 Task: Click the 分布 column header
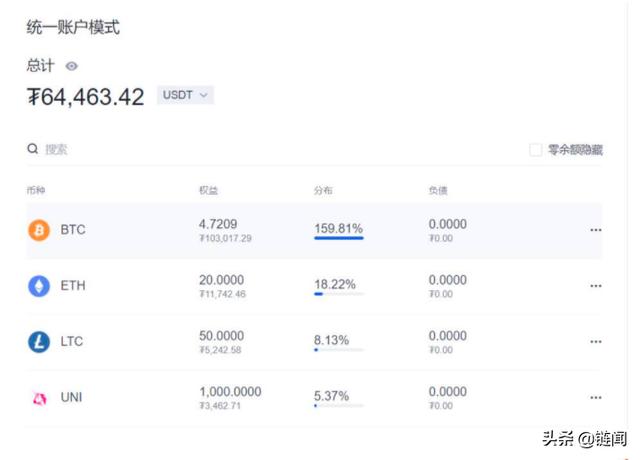coord(323,190)
